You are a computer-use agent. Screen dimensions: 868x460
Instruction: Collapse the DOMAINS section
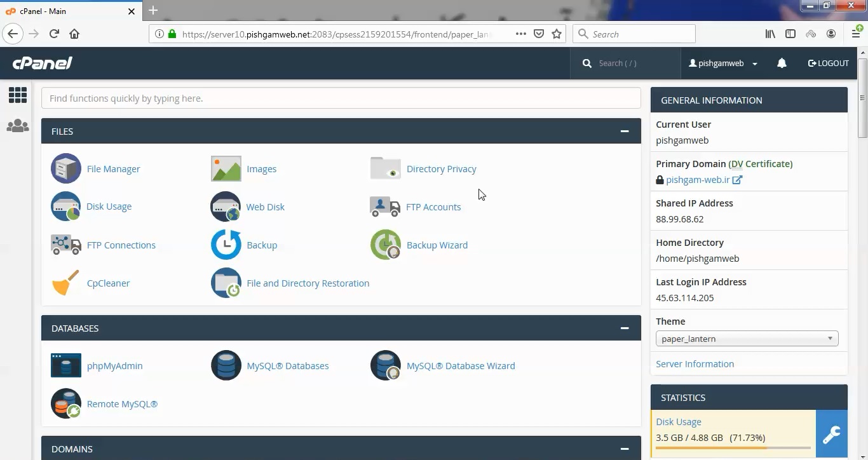coord(625,449)
